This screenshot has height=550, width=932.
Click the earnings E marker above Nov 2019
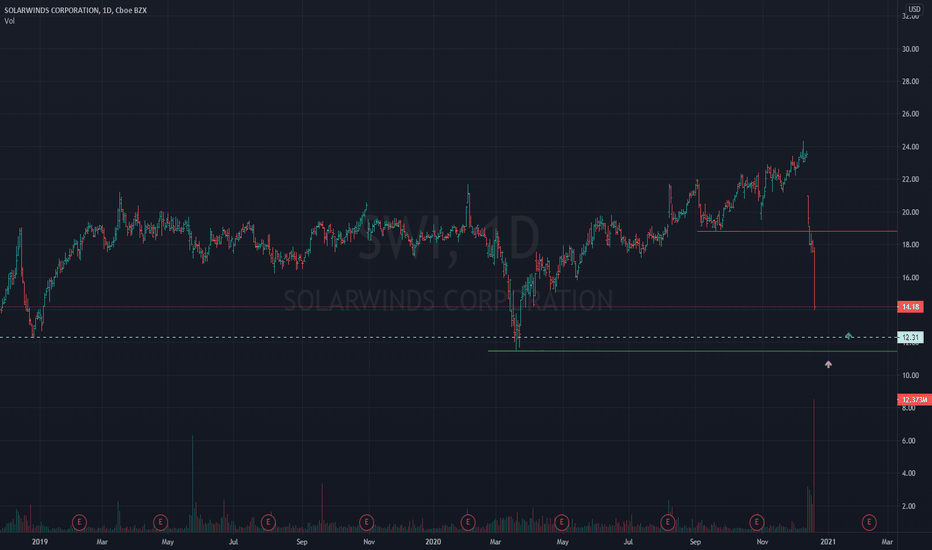[367, 523]
